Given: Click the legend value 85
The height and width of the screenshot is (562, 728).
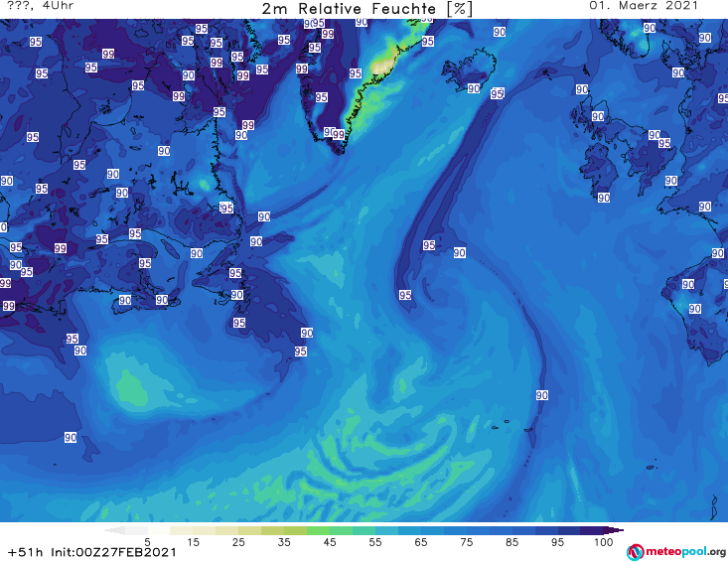Looking at the screenshot, I should (x=511, y=542).
